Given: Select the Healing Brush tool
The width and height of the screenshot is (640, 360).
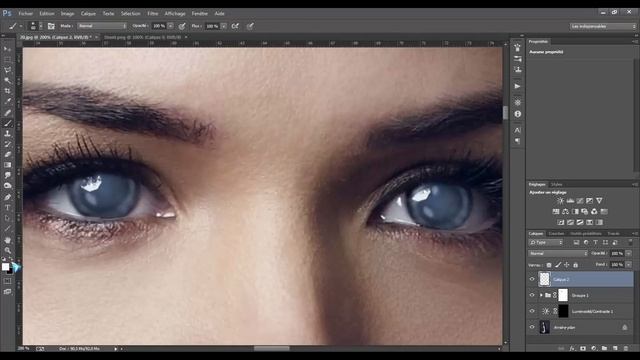Looking at the screenshot, I should [x=7, y=113].
